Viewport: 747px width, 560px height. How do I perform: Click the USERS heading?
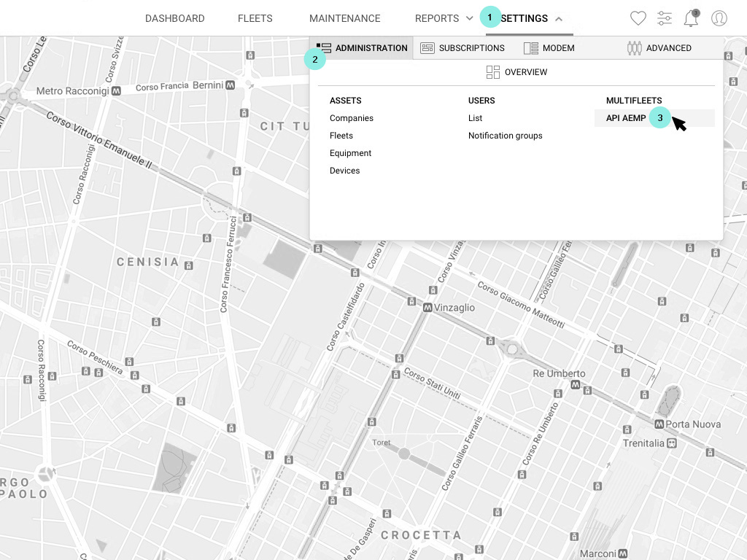[481, 101]
